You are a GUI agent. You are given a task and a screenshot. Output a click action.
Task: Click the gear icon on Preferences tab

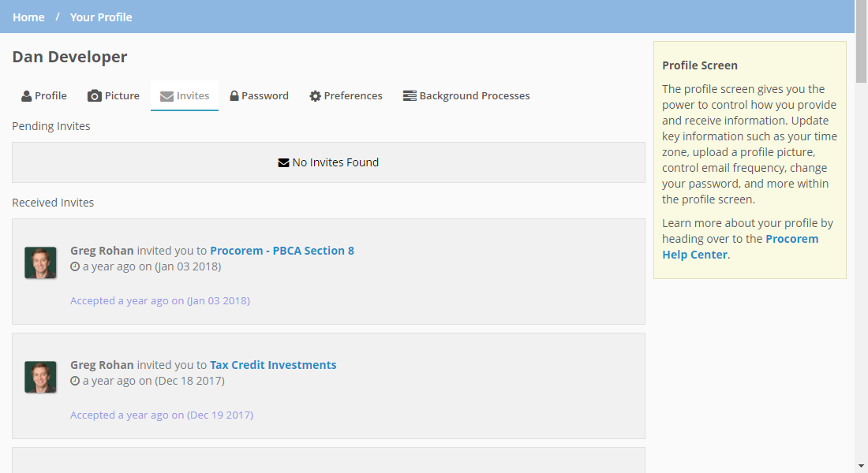point(315,96)
